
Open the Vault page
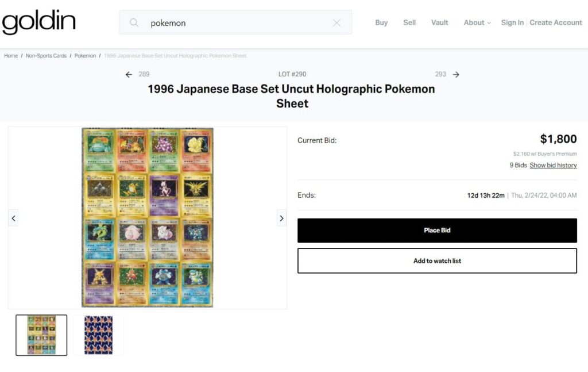point(440,22)
